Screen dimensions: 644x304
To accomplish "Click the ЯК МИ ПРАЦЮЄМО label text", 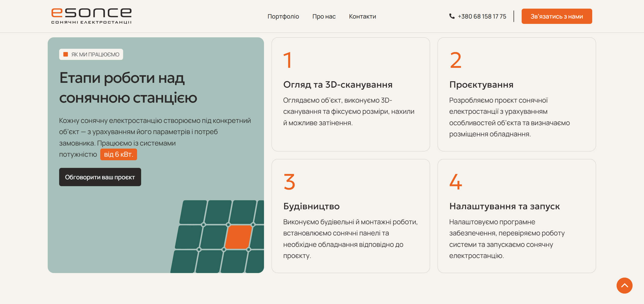I will coord(95,55).
